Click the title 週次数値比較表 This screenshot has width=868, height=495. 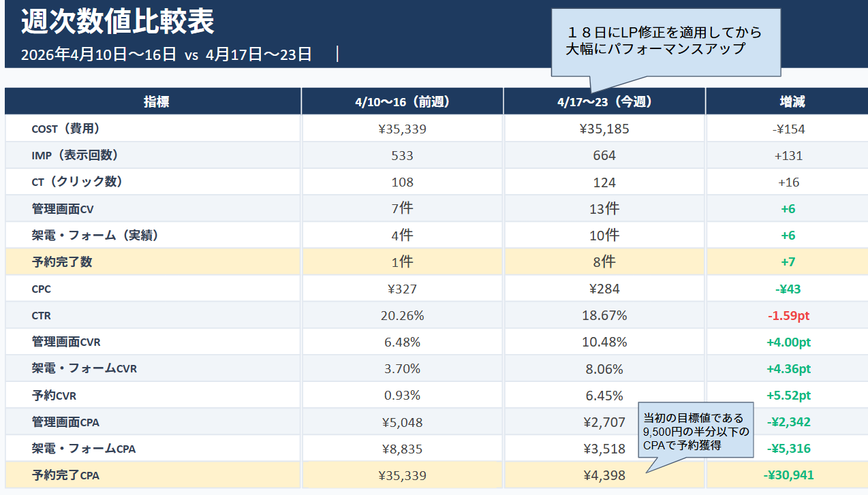point(117,22)
